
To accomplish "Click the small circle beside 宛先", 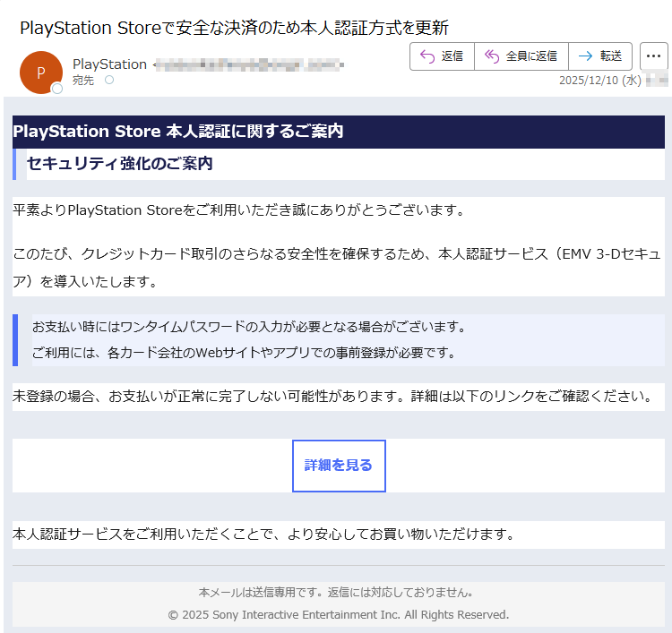I will point(109,81).
